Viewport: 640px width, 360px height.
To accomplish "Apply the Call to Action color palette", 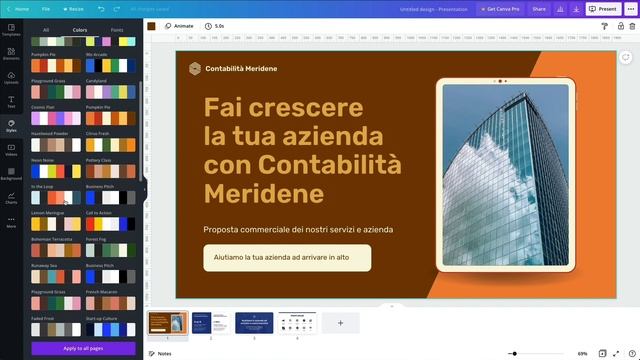I will pos(111,224).
